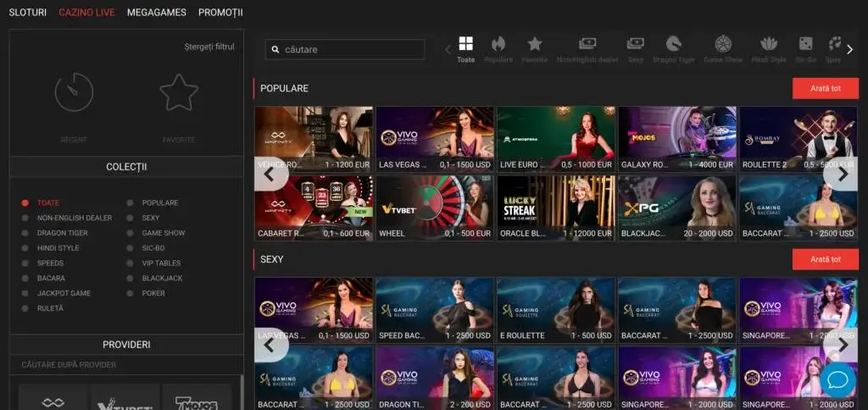Open the Cabaret R... game card
The image size is (868, 410).
pos(314,208)
